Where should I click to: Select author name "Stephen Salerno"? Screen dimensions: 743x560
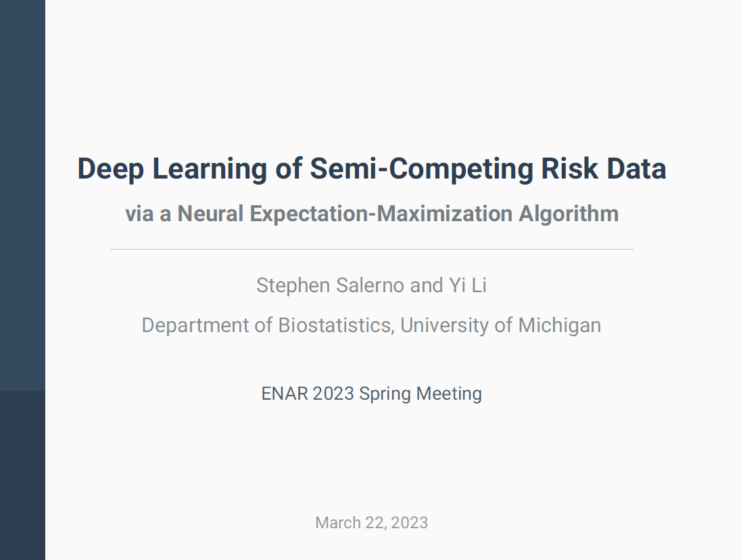coord(331,285)
